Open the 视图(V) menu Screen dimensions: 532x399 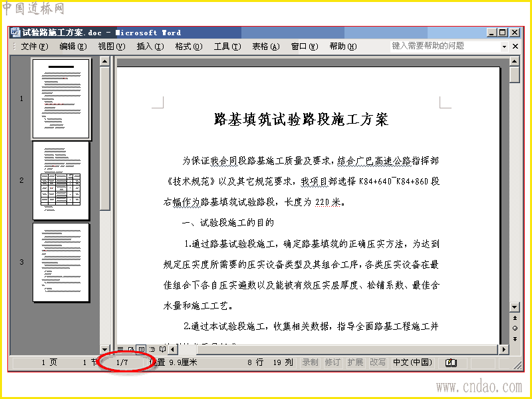[x=112, y=47]
